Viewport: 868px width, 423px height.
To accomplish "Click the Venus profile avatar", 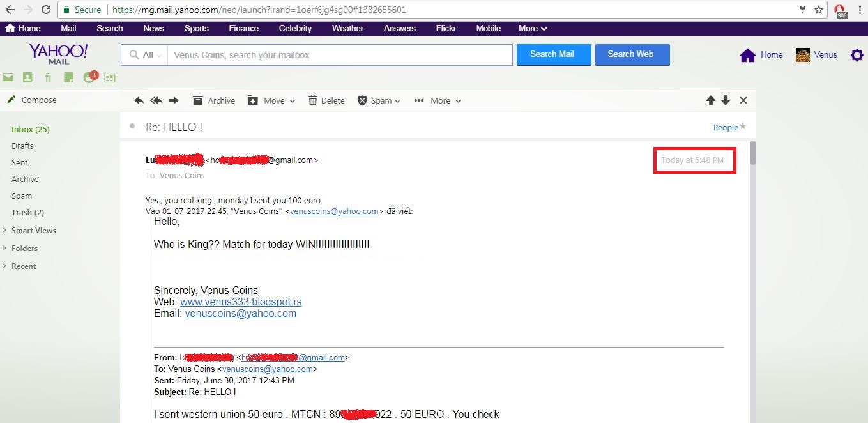I will [803, 55].
